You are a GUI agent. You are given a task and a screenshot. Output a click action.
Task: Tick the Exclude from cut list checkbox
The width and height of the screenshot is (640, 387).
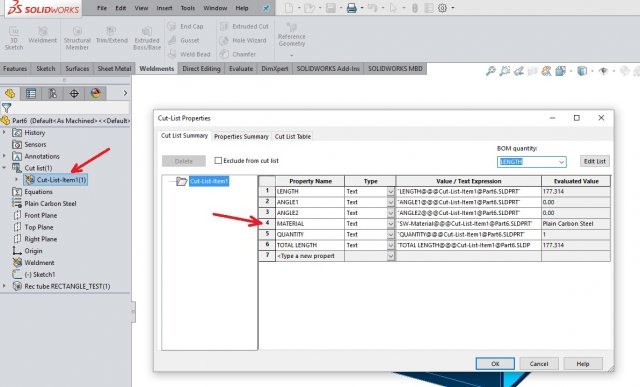tap(218, 160)
